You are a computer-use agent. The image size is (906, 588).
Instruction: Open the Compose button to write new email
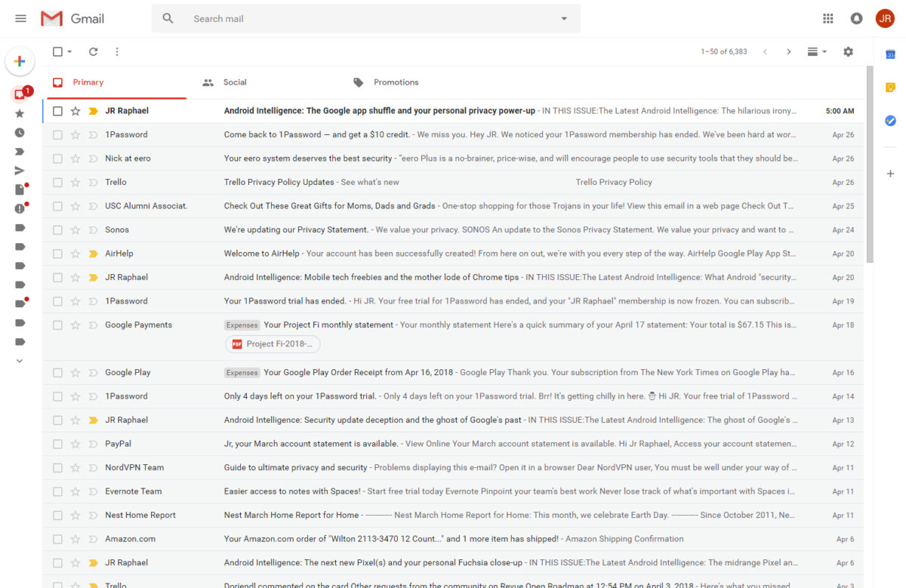20,61
